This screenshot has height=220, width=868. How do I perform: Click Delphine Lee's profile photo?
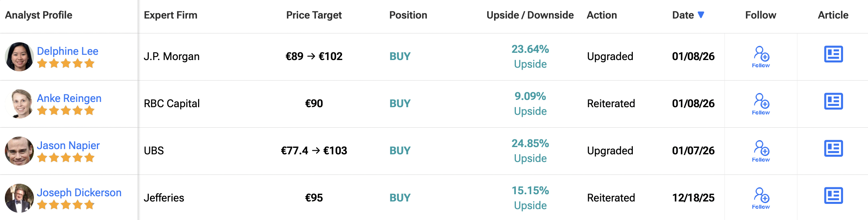point(19,57)
